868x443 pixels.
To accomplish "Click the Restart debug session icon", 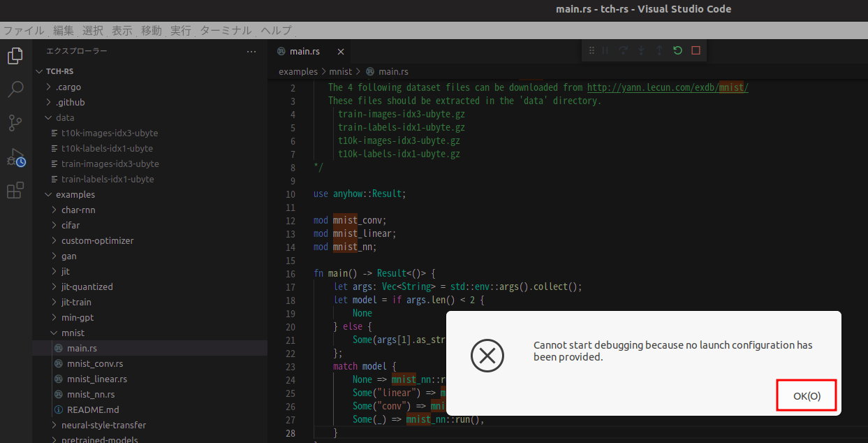I will pos(677,50).
